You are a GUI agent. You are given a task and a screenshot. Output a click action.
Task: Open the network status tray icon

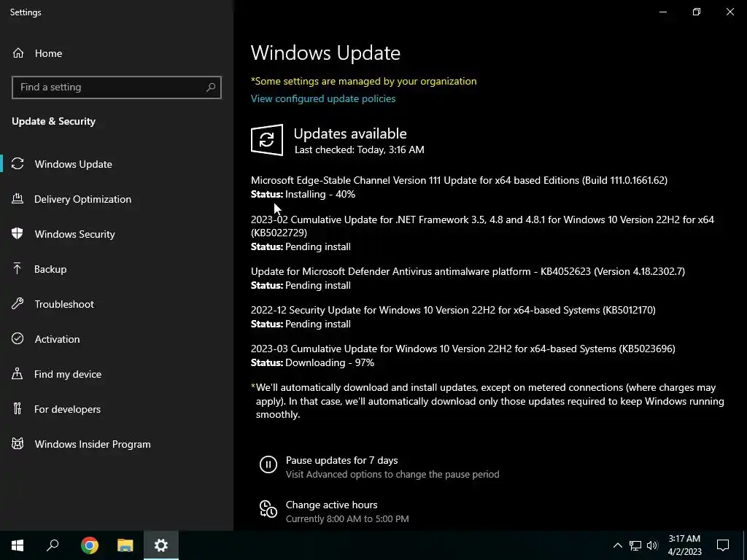click(x=635, y=545)
